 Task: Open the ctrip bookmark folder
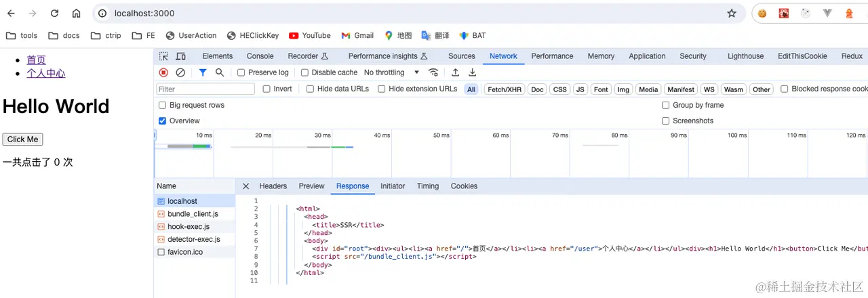[x=105, y=35]
